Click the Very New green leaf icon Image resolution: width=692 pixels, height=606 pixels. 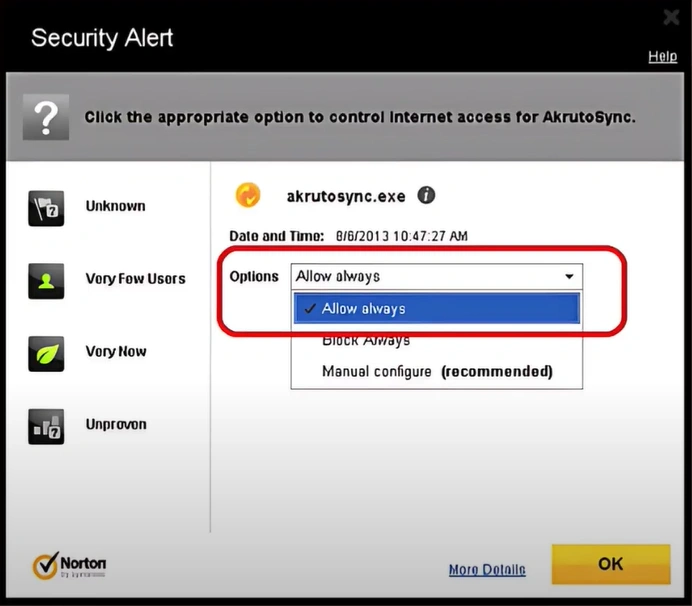[46, 354]
